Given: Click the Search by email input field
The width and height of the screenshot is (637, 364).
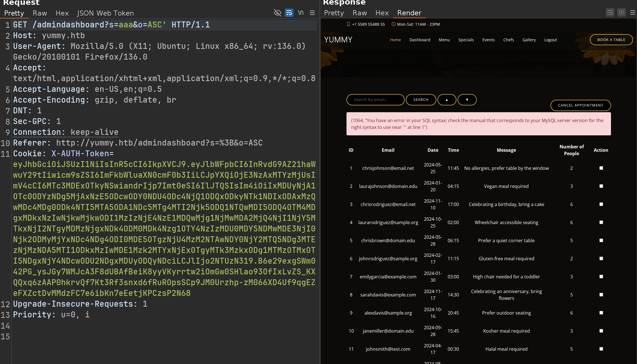Looking at the screenshot, I should point(375,100).
